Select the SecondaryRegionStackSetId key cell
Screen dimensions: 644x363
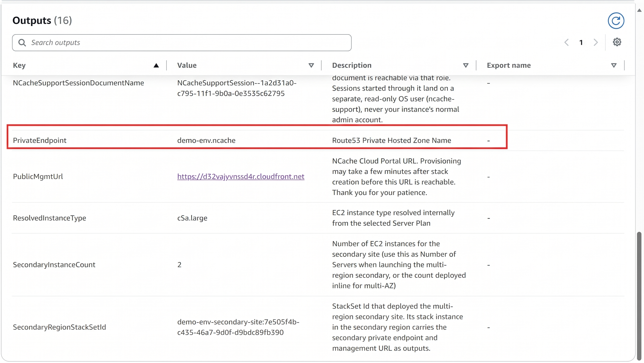point(59,327)
